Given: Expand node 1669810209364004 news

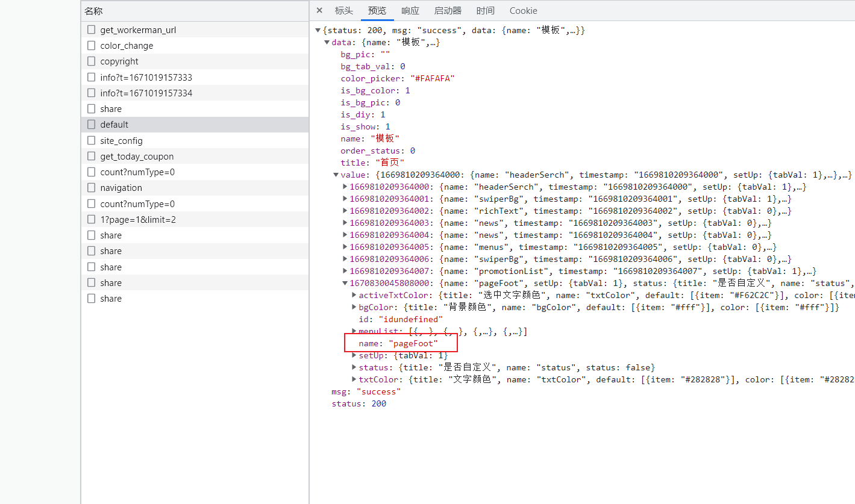Looking at the screenshot, I should click(345, 235).
